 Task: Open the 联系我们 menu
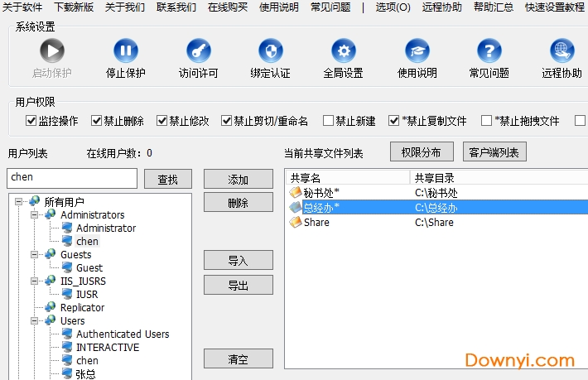coord(176,7)
